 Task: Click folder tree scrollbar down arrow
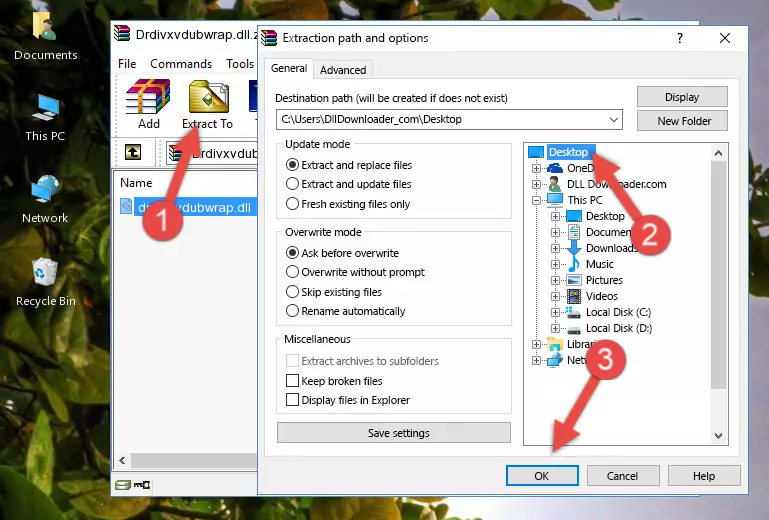click(x=718, y=435)
